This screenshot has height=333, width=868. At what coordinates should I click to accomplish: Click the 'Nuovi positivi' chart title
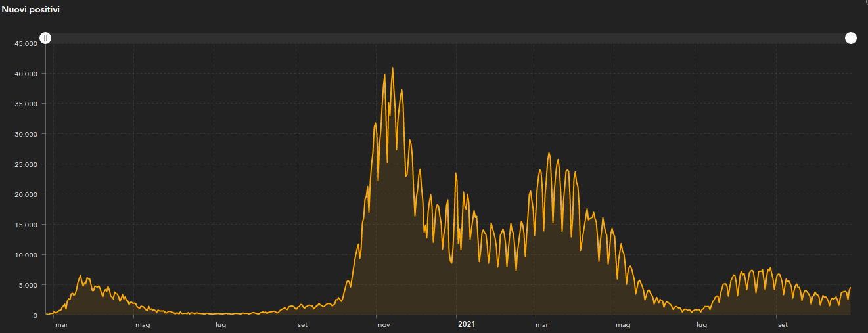click(x=32, y=10)
